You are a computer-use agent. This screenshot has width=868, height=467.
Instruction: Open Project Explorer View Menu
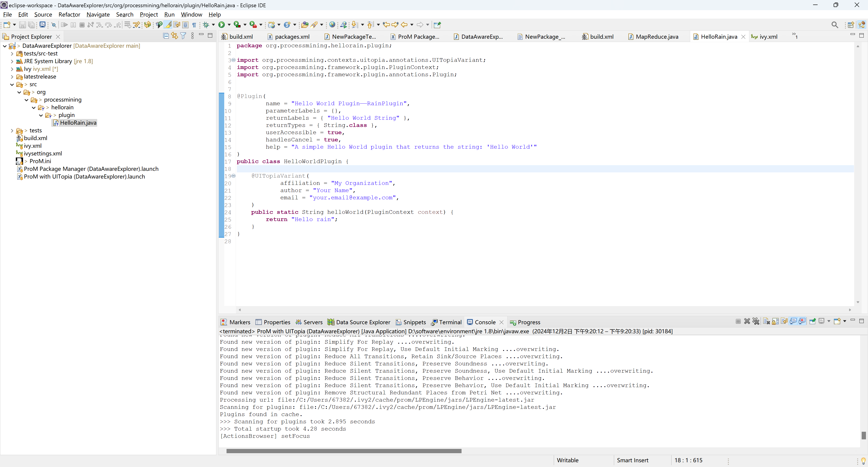(x=192, y=36)
